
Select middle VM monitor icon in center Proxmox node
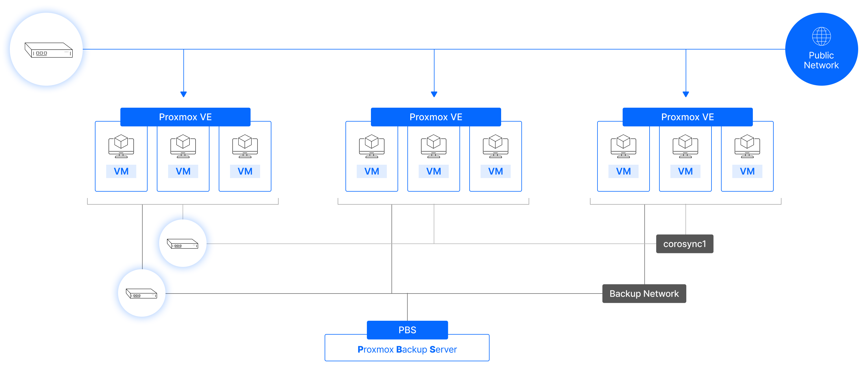click(434, 146)
